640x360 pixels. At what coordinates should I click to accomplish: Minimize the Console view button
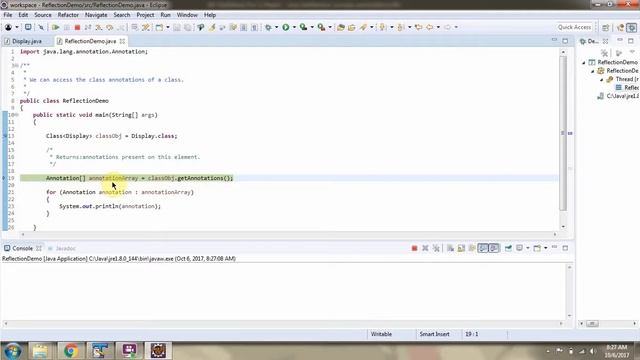[x=554, y=247]
